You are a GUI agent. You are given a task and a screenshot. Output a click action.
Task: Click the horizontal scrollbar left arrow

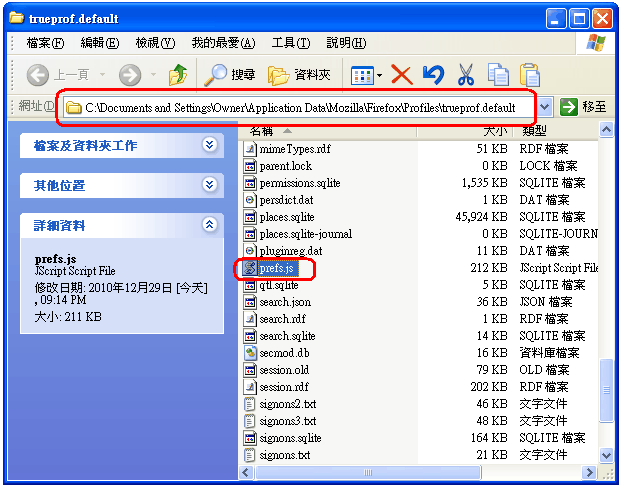tap(246, 472)
